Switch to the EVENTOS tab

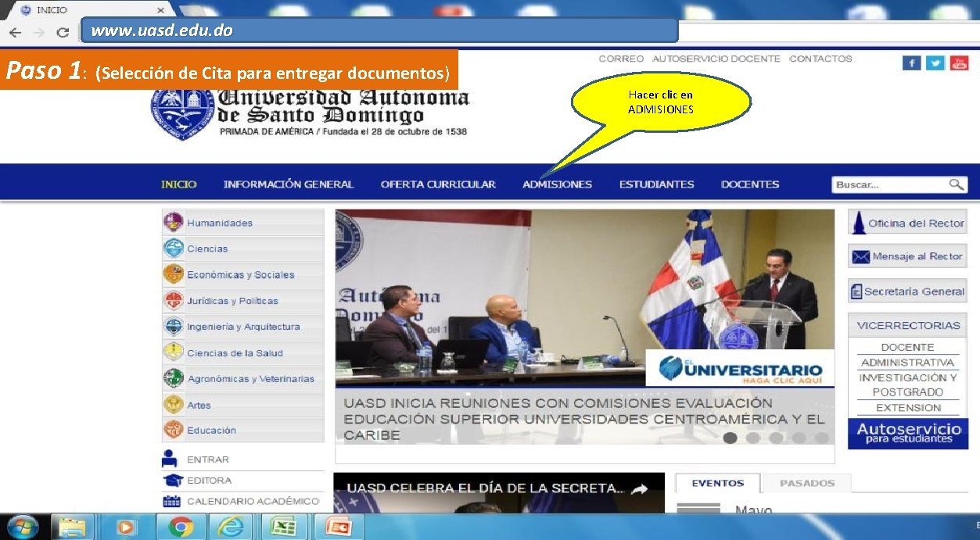click(x=718, y=483)
